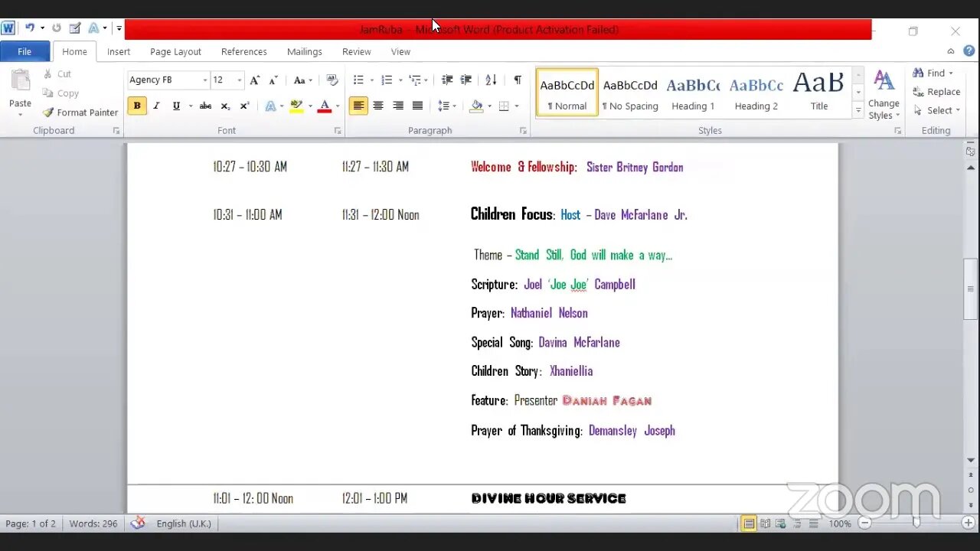The image size is (980, 551).
Task: Switch to Draft view in the status bar
Action: [813, 523]
